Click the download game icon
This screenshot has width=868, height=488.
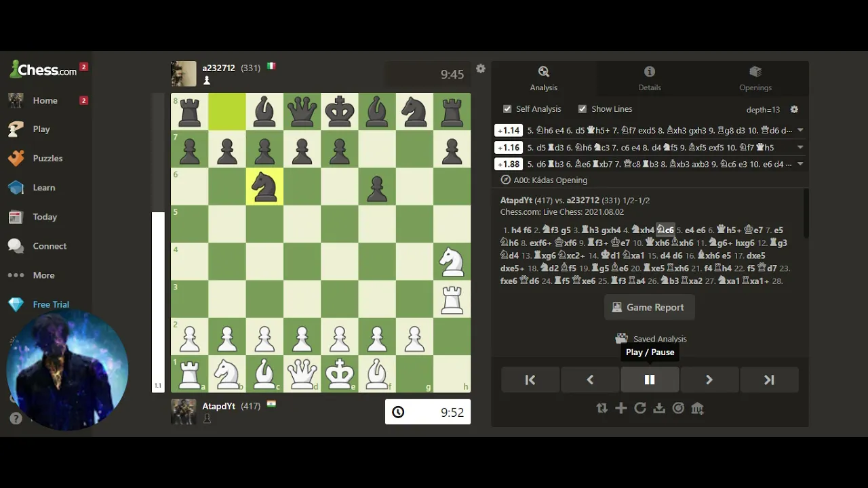click(659, 408)
